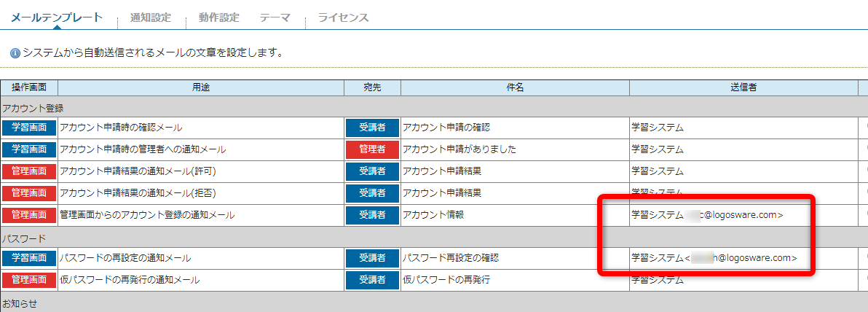Open アカウント申請時の管理者への通知メール template
This screenshot has height=312, width=868.
[x=143, y=150]
